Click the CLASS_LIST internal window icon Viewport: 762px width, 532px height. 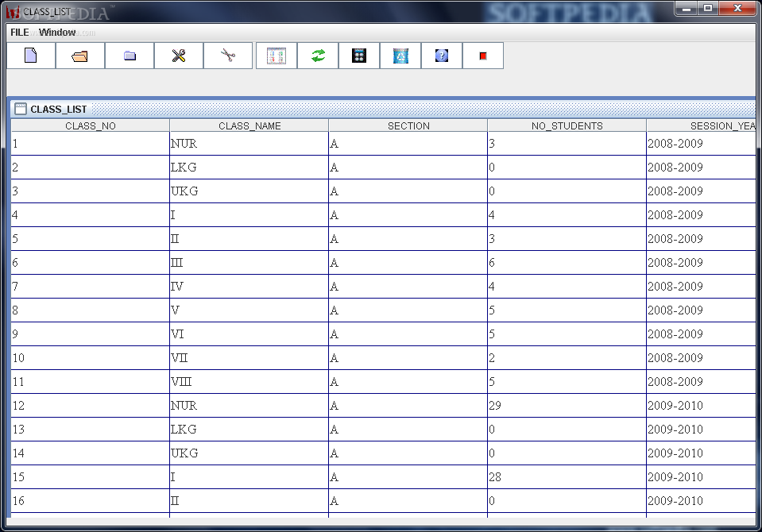[21, 109]
